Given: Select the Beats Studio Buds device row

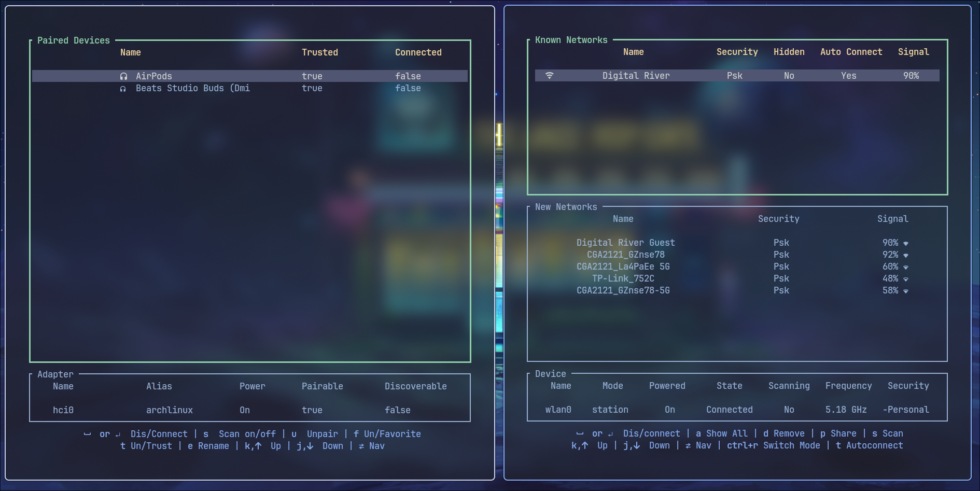Looking at the screenshot, I should [x=192, y=88].
